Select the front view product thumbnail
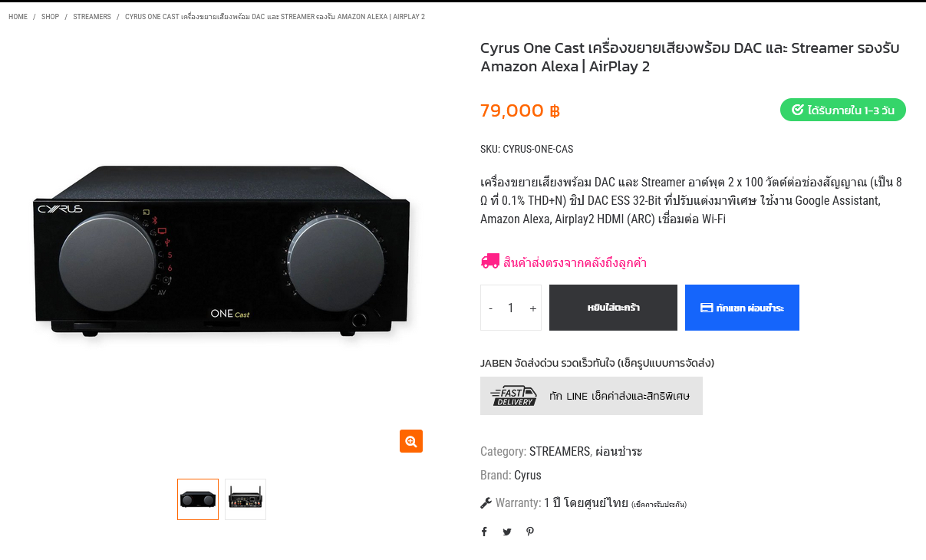Image resolution: width=926 pixels, height=560 pixels. coord(198,499)
